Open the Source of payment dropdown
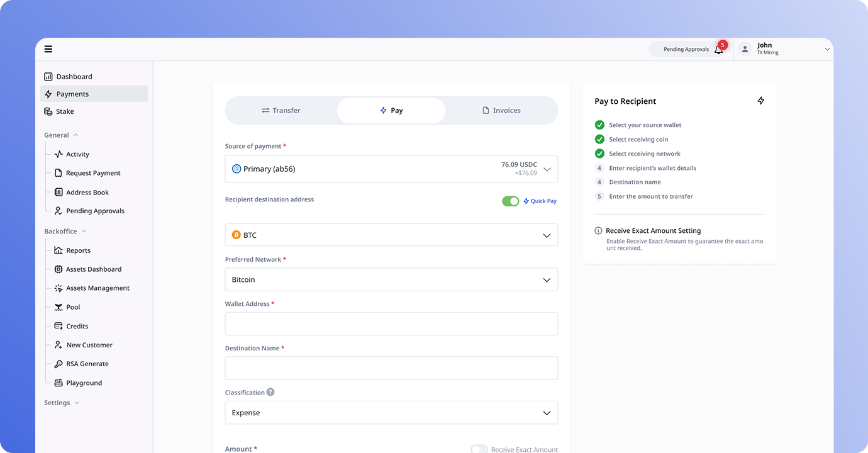Image resolution: width=868 pixels, height=453 pixels. pyautogui.click(x=391, y=169)
